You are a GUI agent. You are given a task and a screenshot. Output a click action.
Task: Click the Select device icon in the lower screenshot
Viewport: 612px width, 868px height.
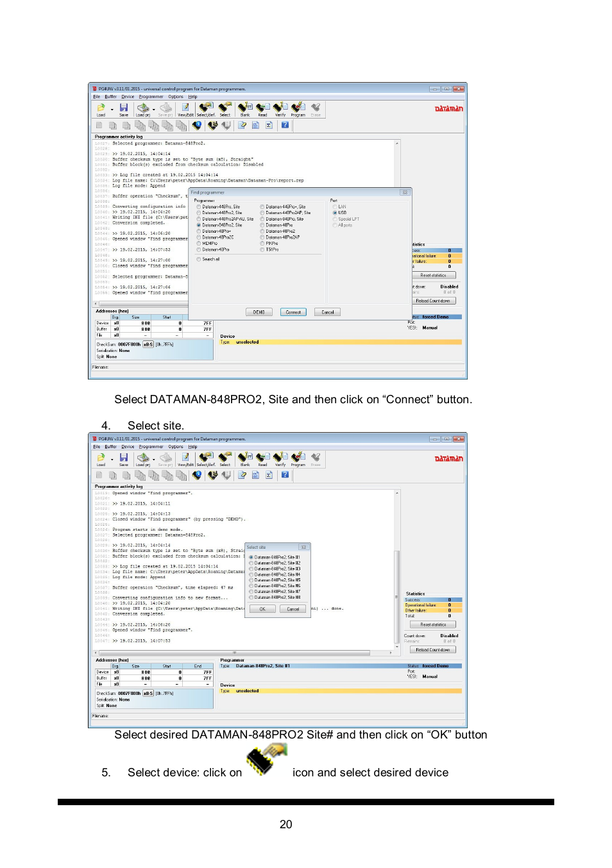click(225, 459)
